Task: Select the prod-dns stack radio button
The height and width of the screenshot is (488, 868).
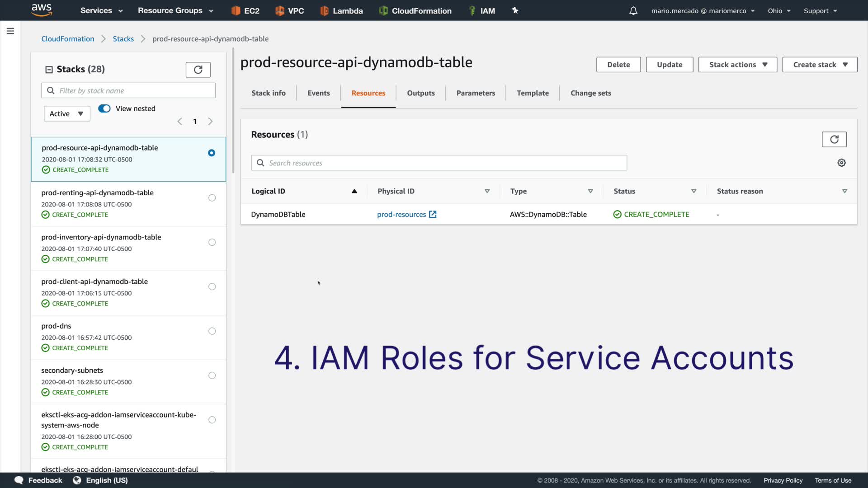Action: tap(212, 331)
